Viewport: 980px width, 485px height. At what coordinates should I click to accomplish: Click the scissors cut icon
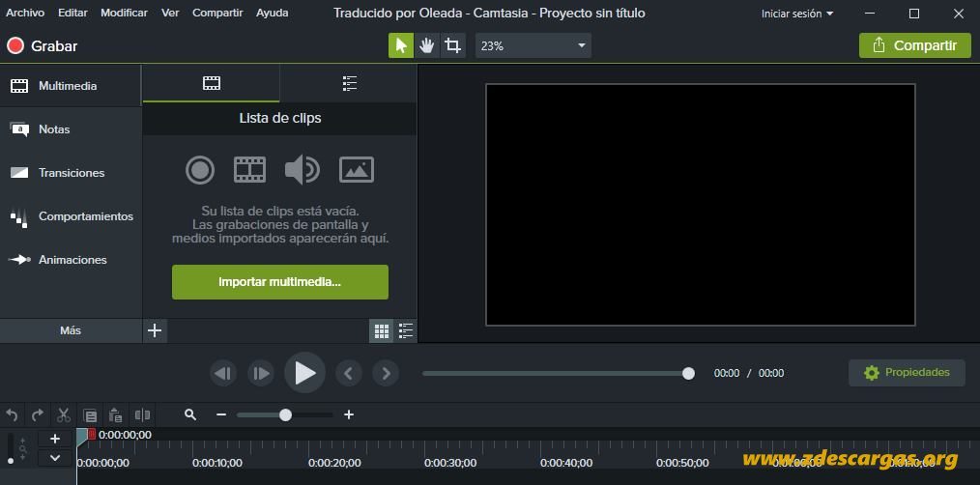[x=64, y=414]
